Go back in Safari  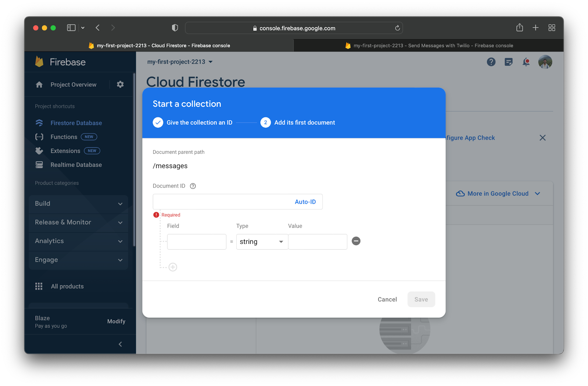(98, 28)
